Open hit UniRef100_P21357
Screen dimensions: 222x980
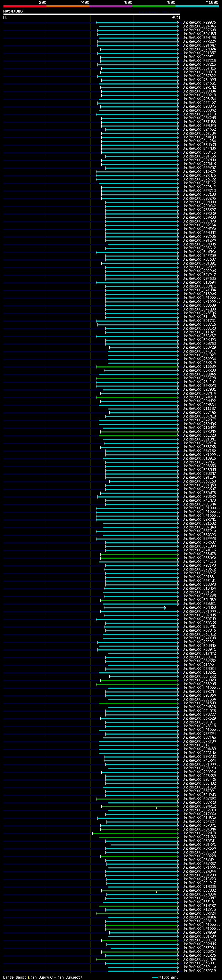click(199, 53)
